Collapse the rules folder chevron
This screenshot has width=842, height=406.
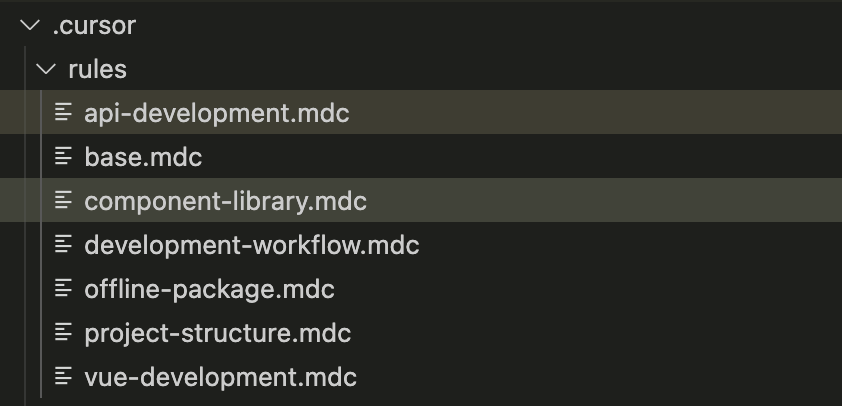[44, 70]
